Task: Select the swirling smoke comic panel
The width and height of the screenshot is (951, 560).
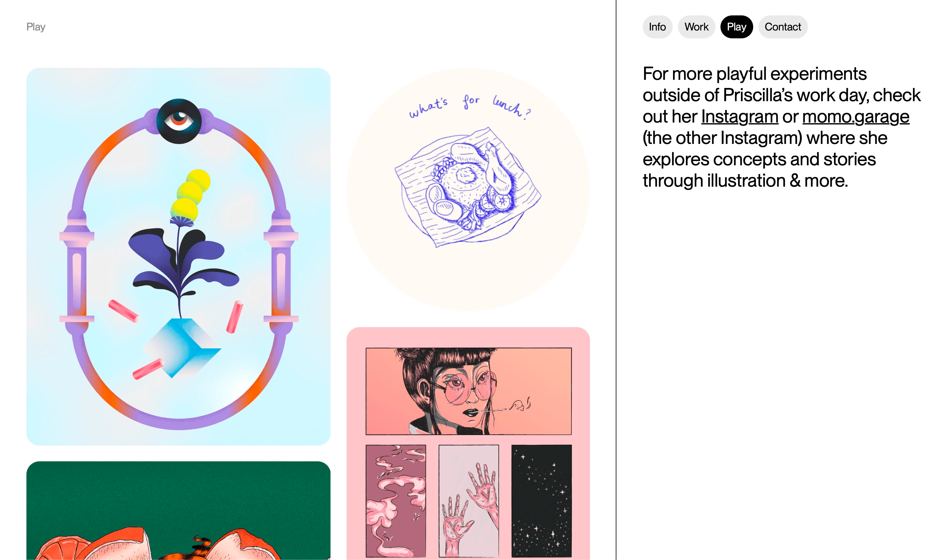Action: pos(396,501)
